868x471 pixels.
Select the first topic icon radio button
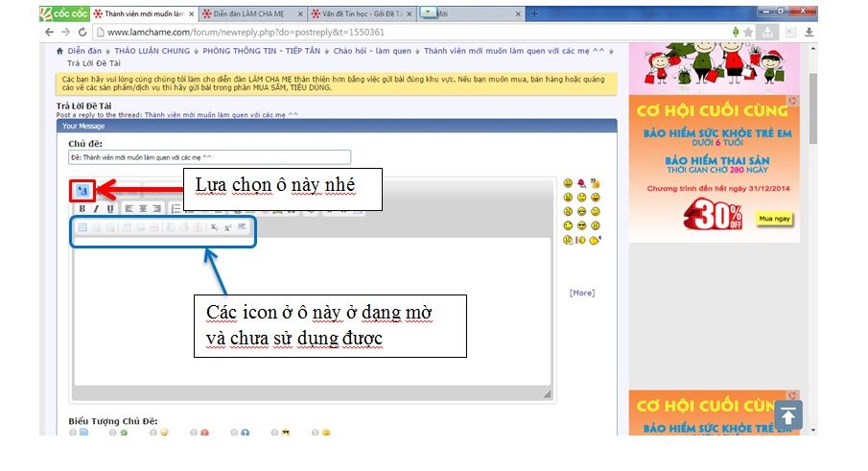coord(73,433)
